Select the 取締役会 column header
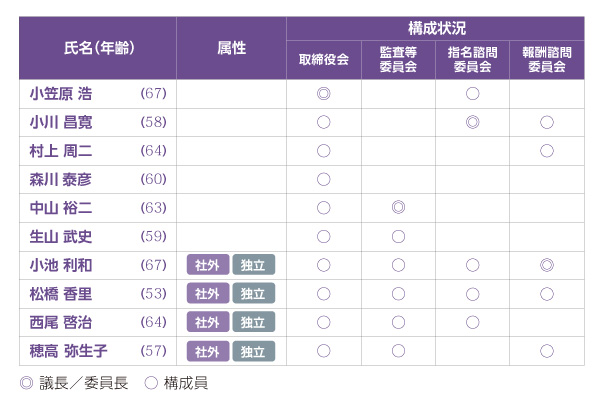The image size is (600, 407). point(323,60)
